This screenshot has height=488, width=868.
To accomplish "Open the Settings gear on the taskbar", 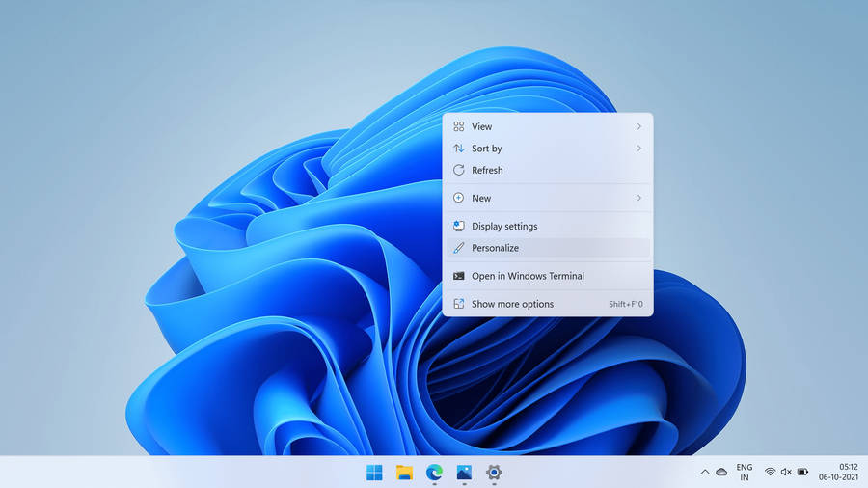I will [x=494, y=473].
